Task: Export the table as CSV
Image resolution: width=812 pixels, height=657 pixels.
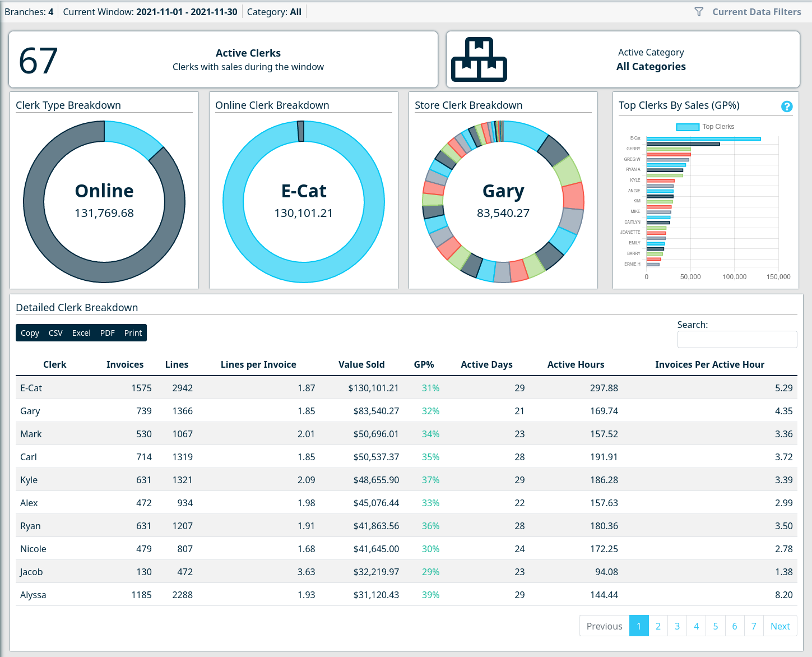Action: [55, 332]
